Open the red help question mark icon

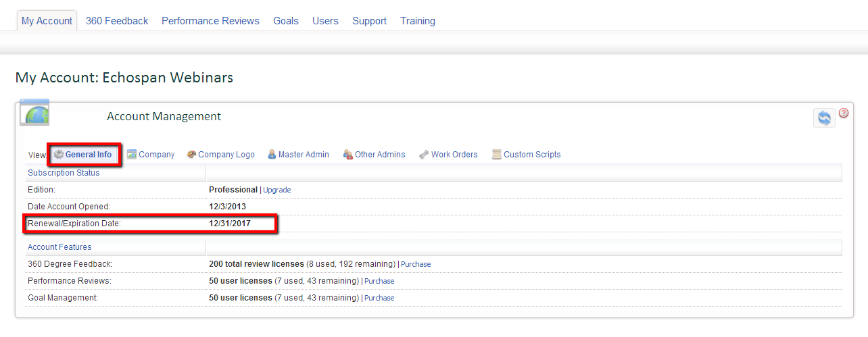[x=844, y=113]
